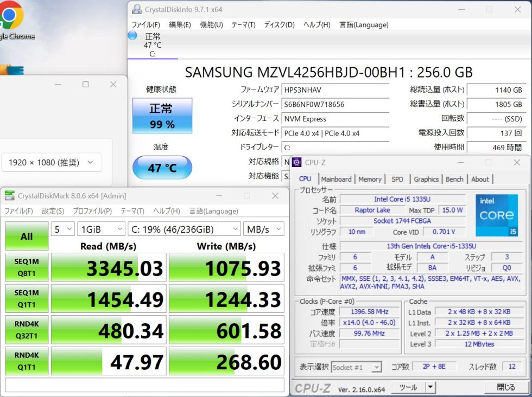Switch to the Memory tab in CPU-Z
Screen dimensions: 532x397
370,180
